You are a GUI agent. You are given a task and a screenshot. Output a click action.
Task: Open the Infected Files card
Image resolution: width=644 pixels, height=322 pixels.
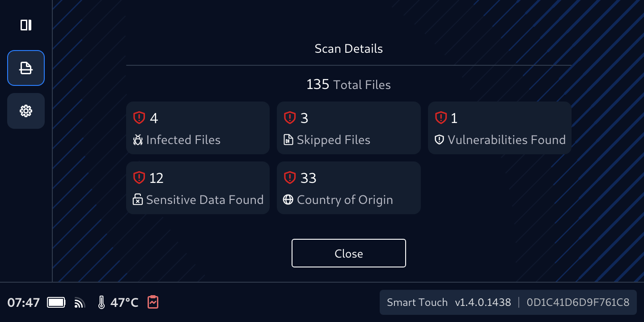(198, 128)
